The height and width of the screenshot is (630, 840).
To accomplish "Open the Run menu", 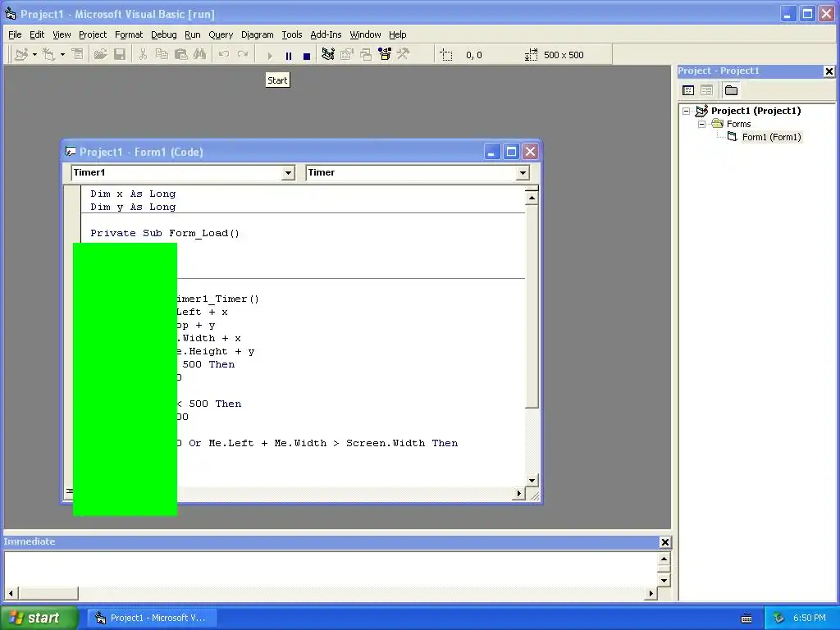I will (192, 34).
